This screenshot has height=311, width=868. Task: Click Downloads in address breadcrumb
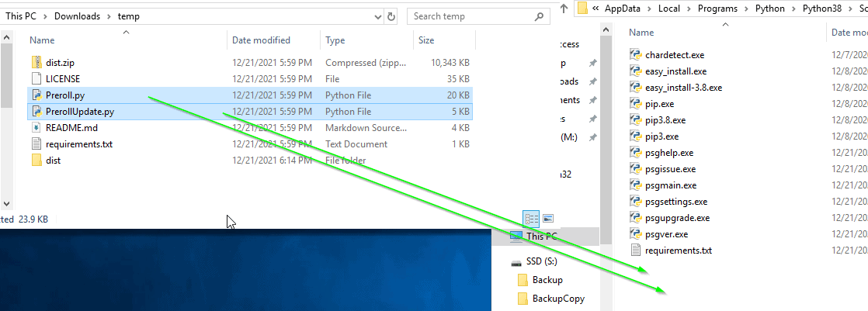[x=77, y=16]
